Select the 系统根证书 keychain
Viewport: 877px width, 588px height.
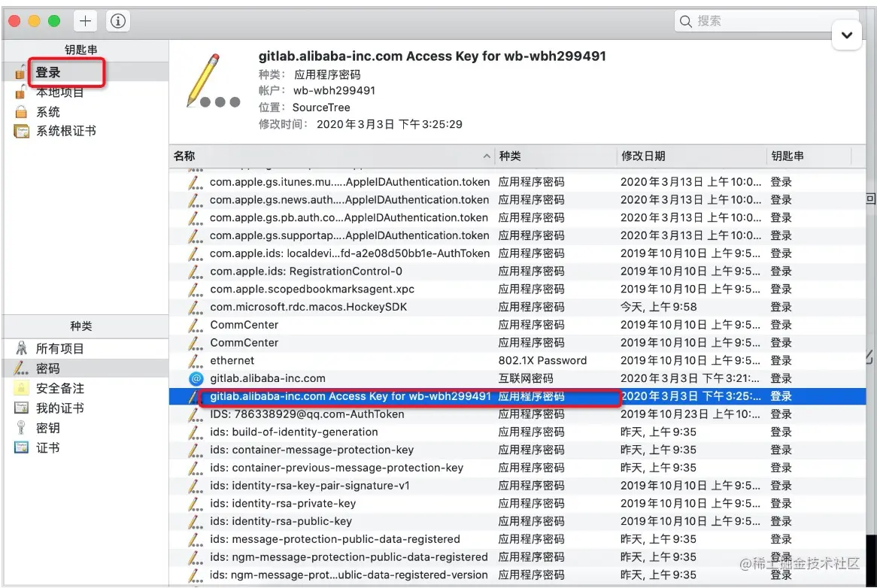click(86, 131)
